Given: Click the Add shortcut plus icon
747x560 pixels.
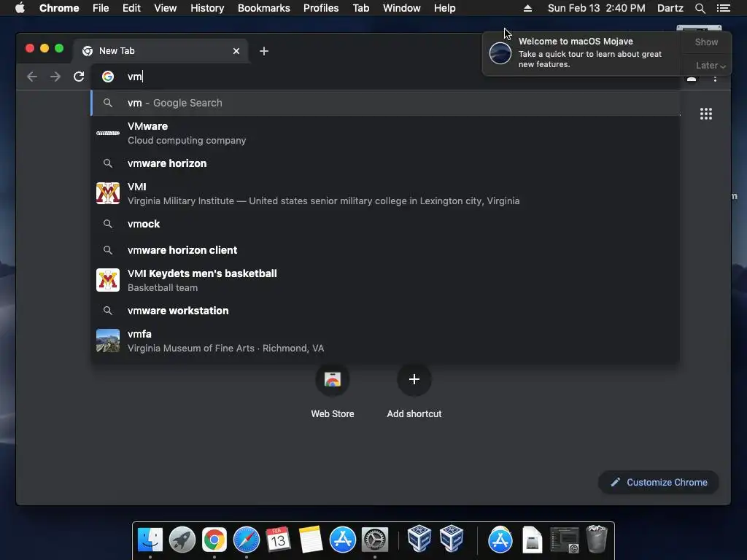Looking at the screenshot, I should click(x=414, y=379).
